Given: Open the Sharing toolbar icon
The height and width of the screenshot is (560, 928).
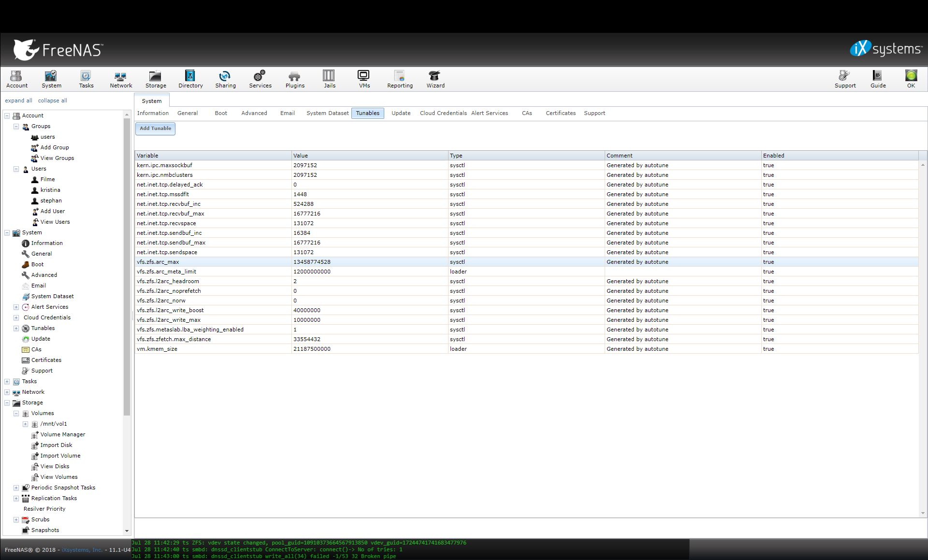Looking at the screenshot, I should (225, 79).
